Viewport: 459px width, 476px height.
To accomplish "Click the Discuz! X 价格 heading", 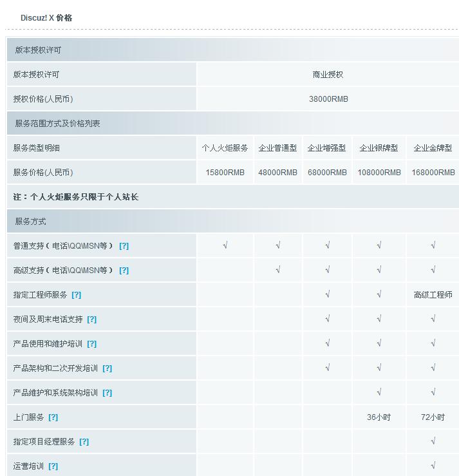I will coord(46,18).
